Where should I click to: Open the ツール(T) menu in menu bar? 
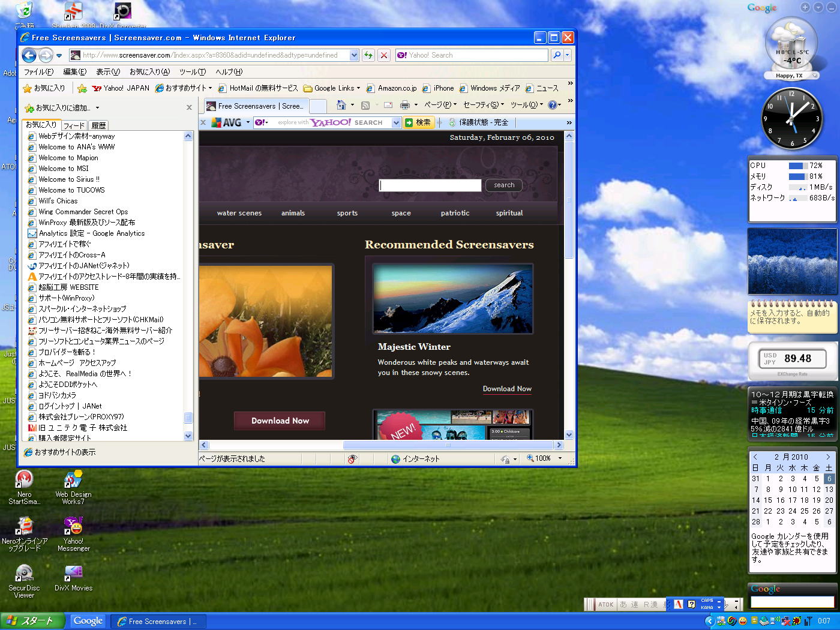192,72
